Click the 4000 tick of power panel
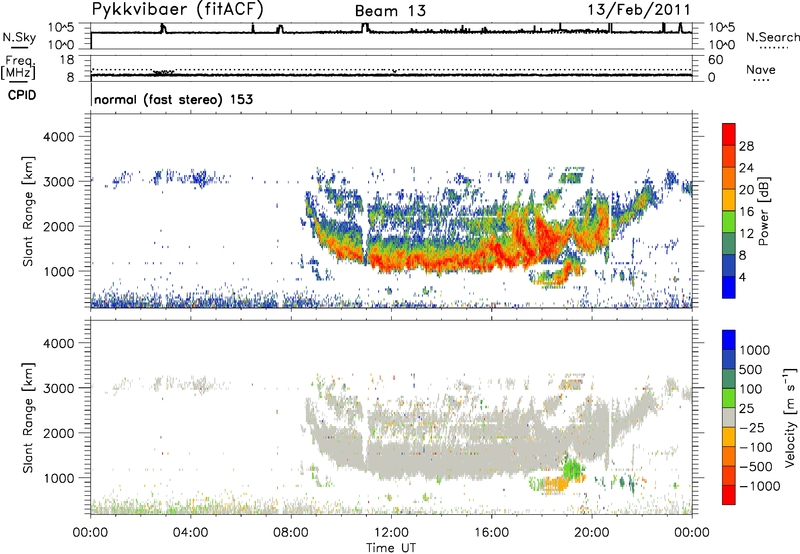This screenshot has width=800, height=554. (58, 137)
